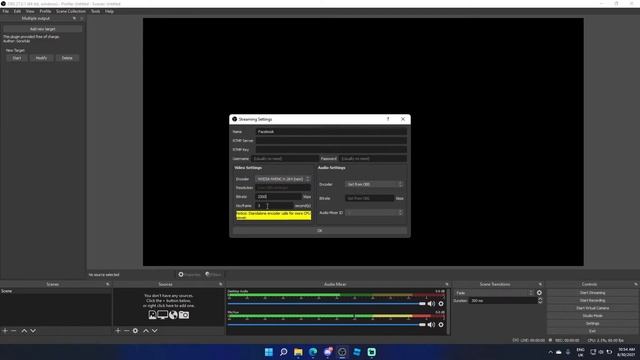This screenshot has width=640, height=360.
Task: Move source down arrow in Sources panel
Action: point(155,331)
